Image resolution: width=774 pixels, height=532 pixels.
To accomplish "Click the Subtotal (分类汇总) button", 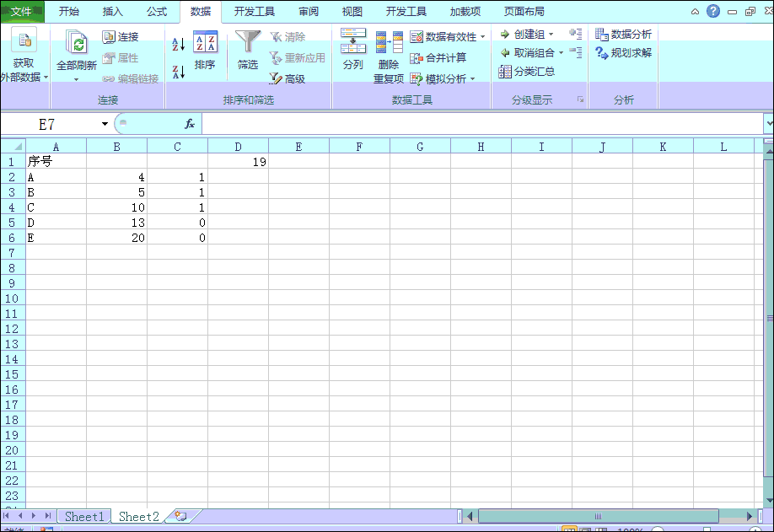I will click(527, 72).
